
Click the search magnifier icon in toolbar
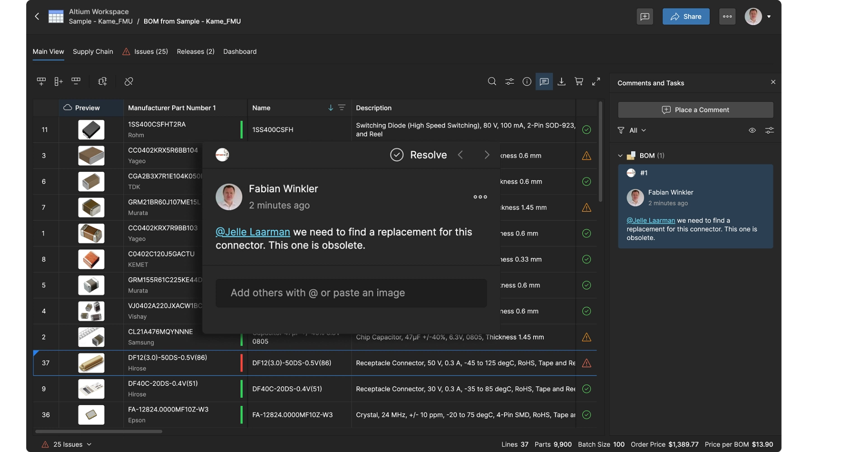point(492,81)
